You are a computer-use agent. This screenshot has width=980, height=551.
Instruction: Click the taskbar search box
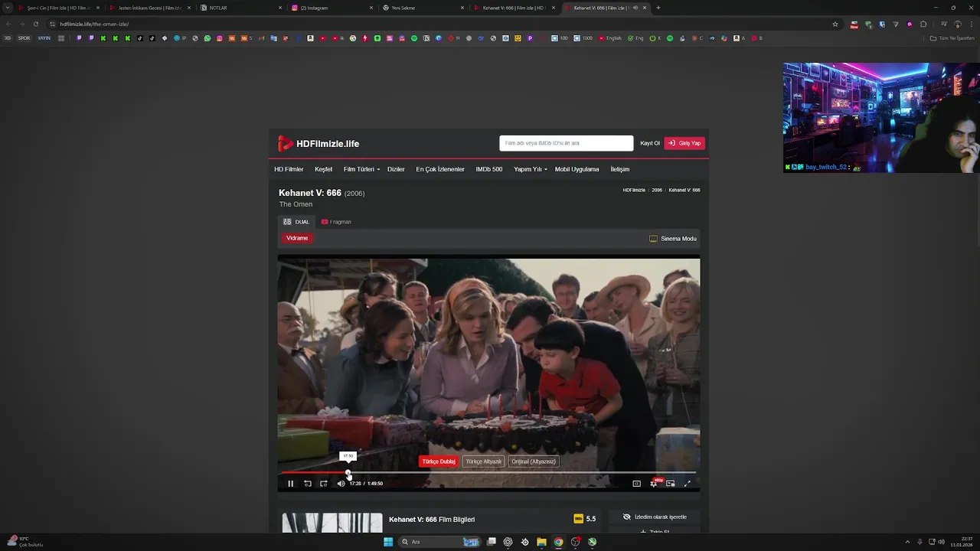click(440, 542)
